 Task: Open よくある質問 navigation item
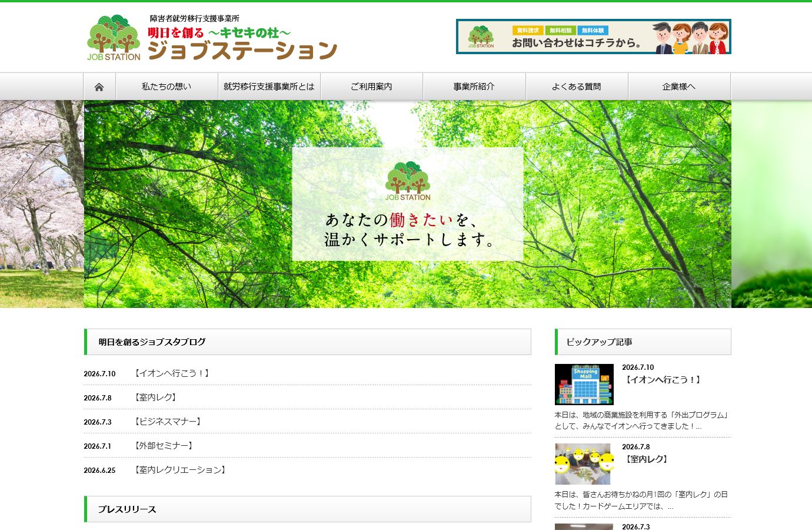point(577,87)
